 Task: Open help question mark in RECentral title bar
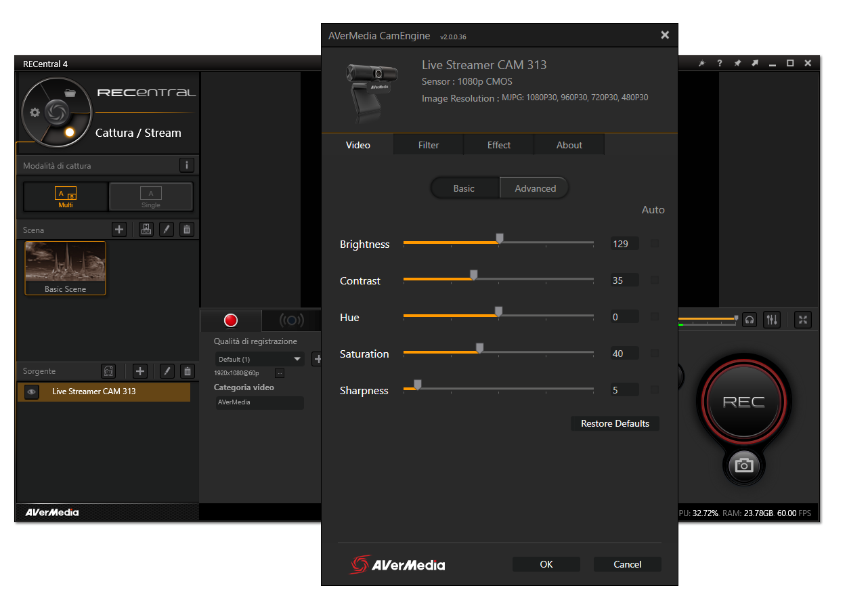tap(719, 64)
